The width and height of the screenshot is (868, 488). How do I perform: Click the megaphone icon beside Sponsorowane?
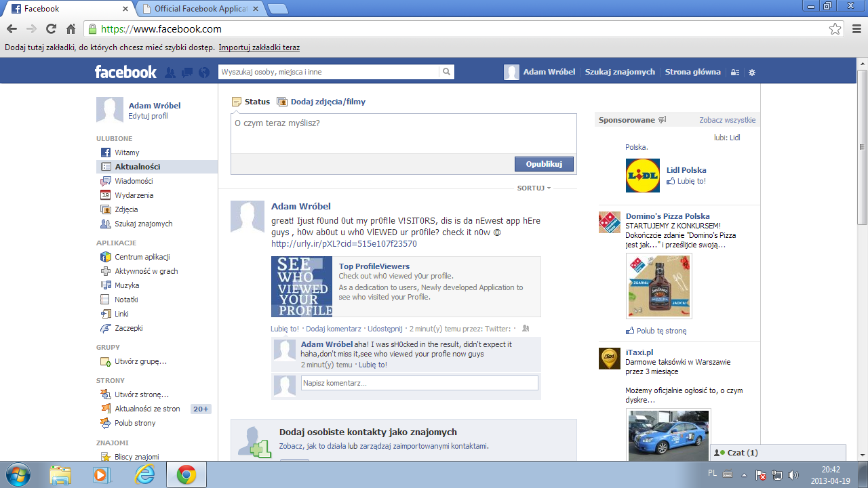point(663,120)
